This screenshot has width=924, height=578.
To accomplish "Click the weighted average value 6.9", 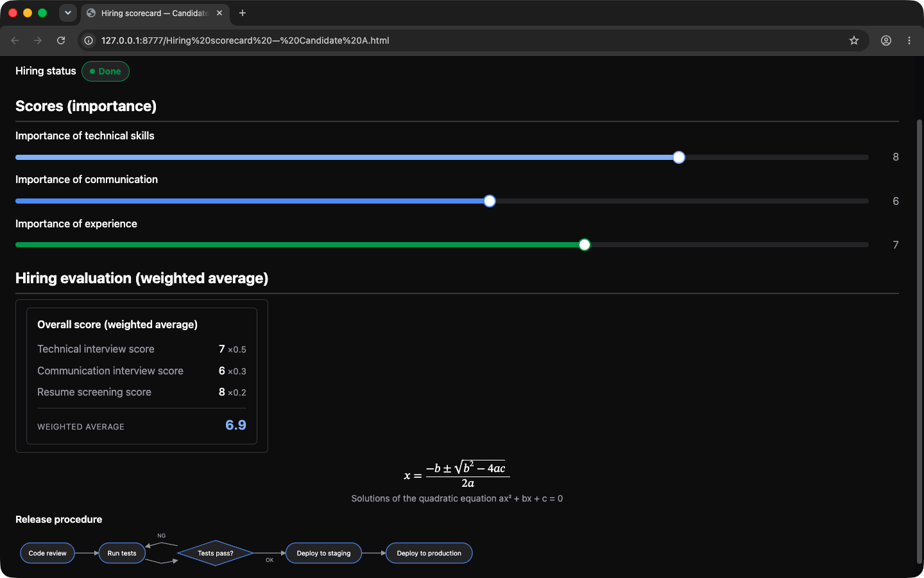I will [235, 425].
